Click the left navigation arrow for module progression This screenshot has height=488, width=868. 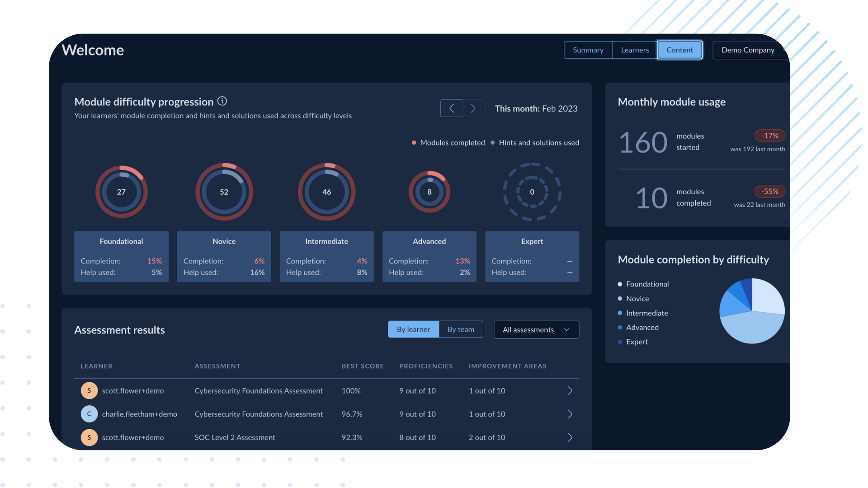(452, 108)
